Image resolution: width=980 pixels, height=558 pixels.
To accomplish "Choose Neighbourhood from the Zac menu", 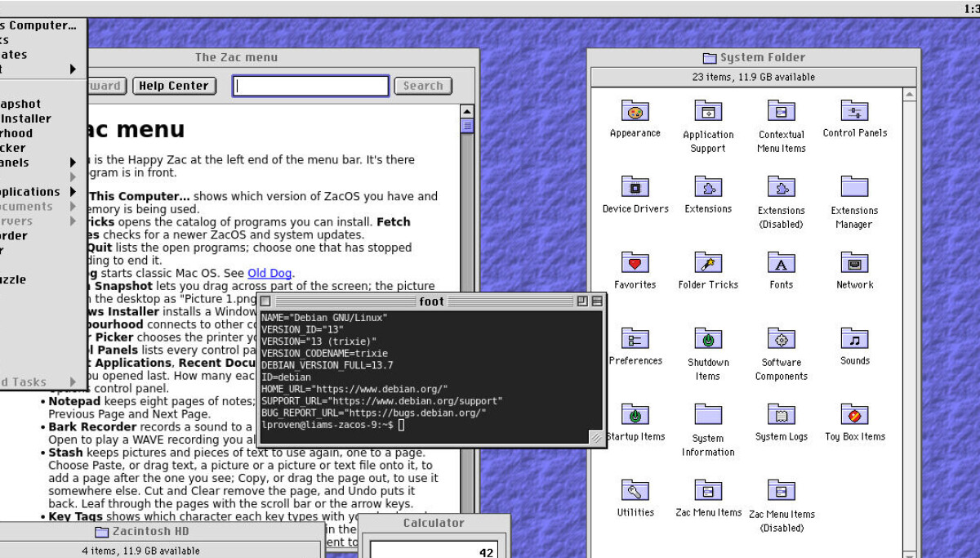I will 42,133.
